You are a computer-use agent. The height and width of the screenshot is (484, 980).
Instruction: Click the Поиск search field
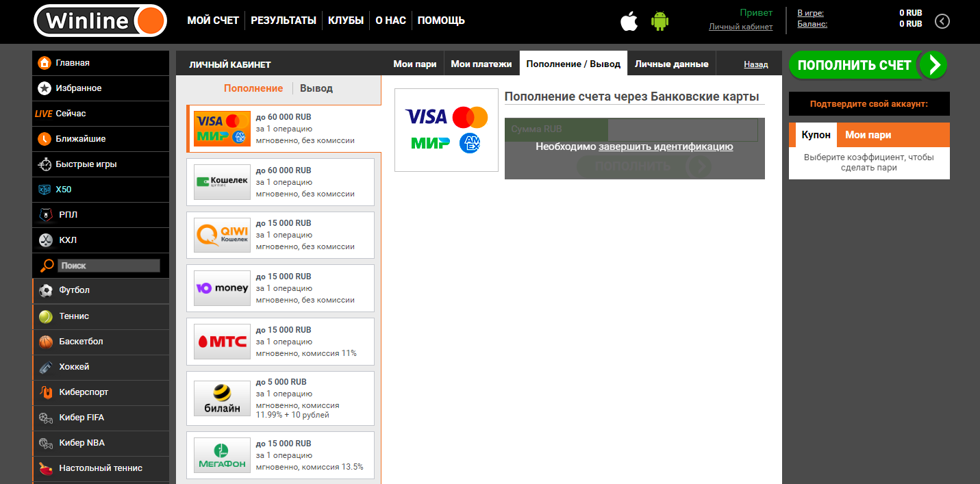point(108,266)
